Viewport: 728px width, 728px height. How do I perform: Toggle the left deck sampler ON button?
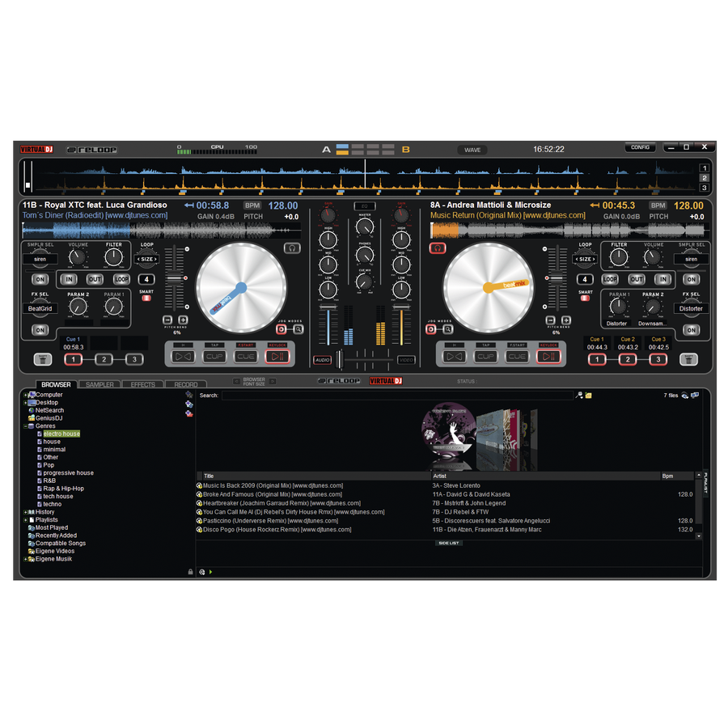click(x=40, y=279)
